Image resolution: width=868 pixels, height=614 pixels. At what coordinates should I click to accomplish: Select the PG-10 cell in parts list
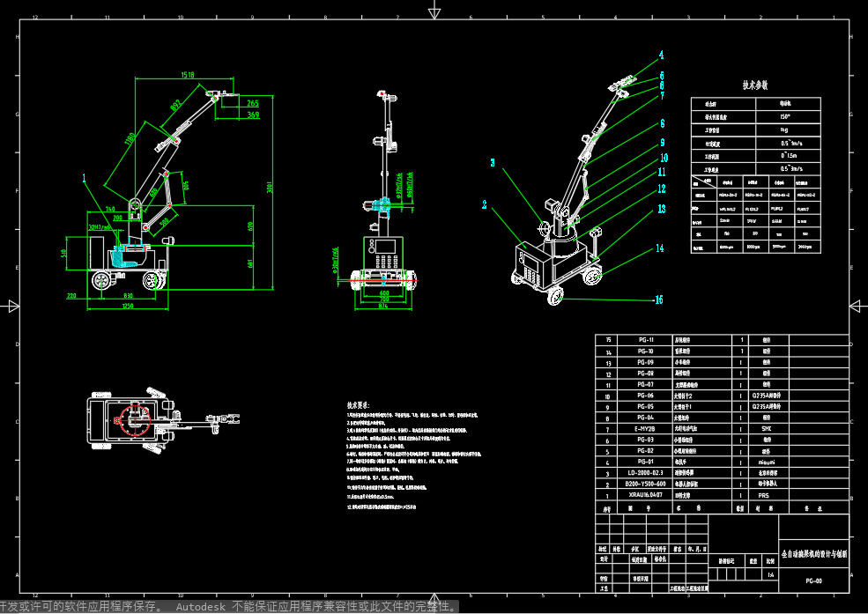645,351
